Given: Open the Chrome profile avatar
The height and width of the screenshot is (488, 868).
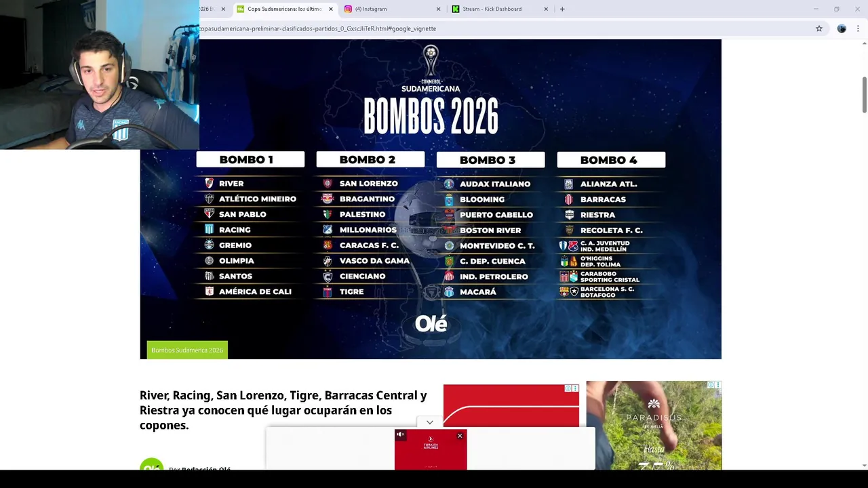Looking at the screenshot, I should (842, 28).
